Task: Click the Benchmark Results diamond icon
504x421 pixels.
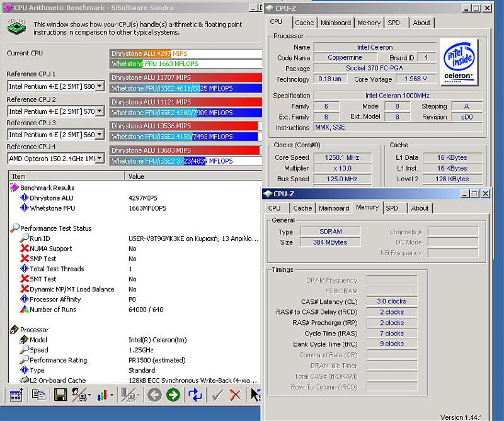Action: tap(14, 188)
